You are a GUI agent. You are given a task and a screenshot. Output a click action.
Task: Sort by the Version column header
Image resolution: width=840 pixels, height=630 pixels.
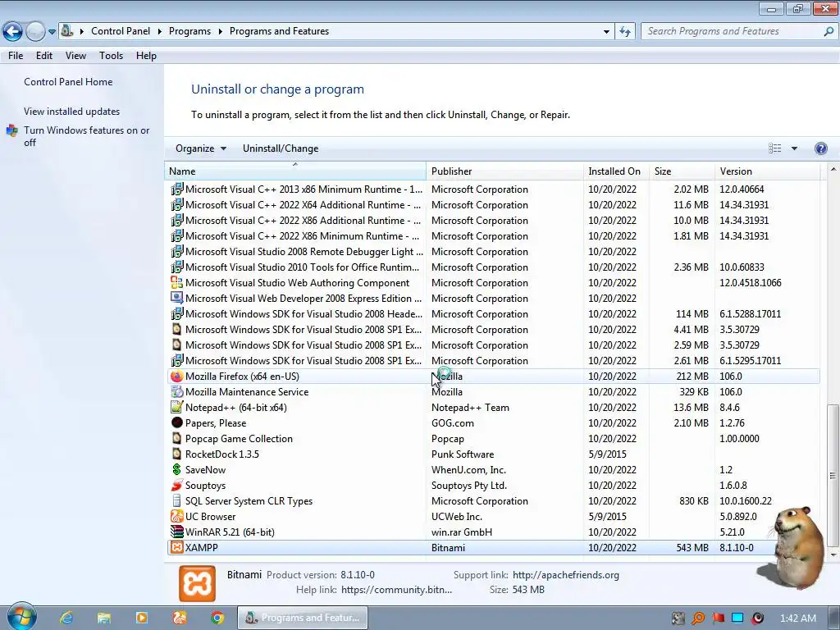[x=767, y=171]
